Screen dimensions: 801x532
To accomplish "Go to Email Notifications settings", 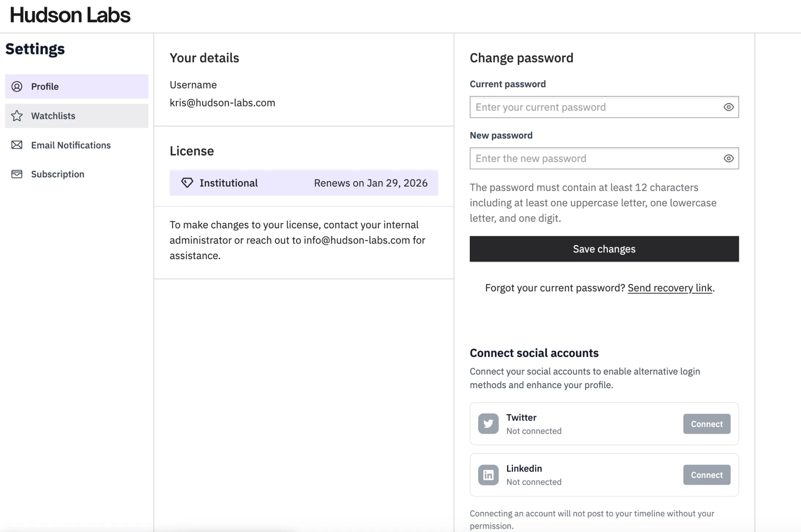I will [x=71, y=145].
